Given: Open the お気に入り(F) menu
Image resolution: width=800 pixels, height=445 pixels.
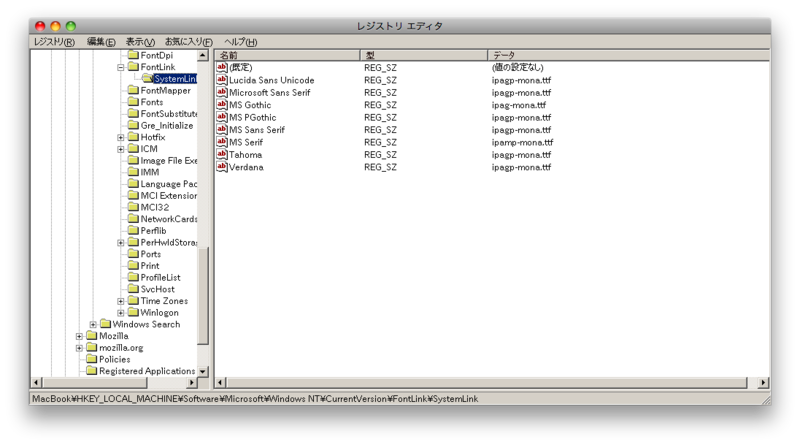Looking at the screenshot, I should [x=188, y=42].
